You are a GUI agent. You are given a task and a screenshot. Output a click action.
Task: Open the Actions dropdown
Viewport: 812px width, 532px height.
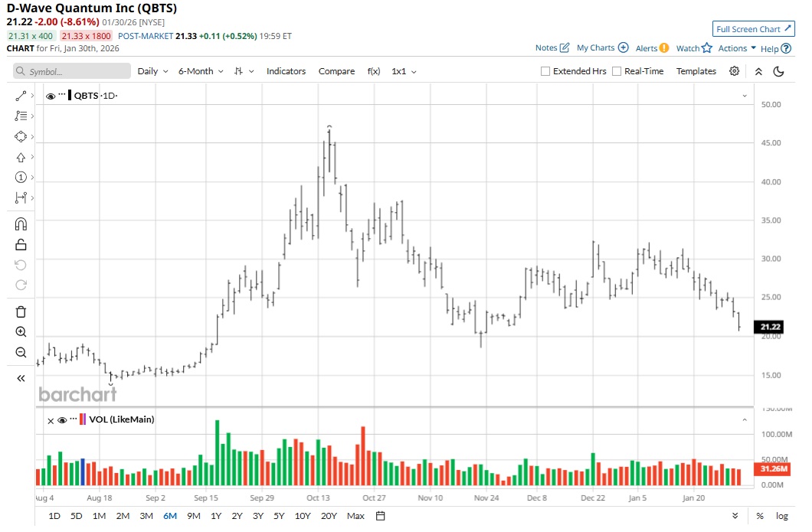(737, 48)
